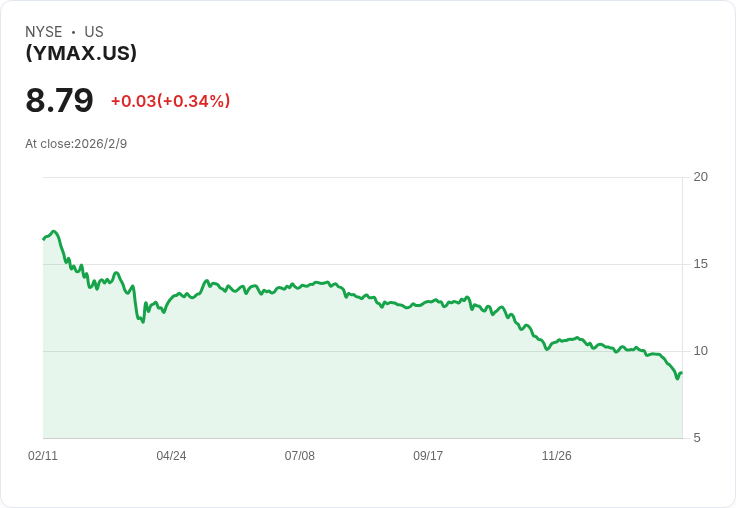Screen dimensions: 736x508
Task: Click the 8.79 current price
Action: (59, 100)
